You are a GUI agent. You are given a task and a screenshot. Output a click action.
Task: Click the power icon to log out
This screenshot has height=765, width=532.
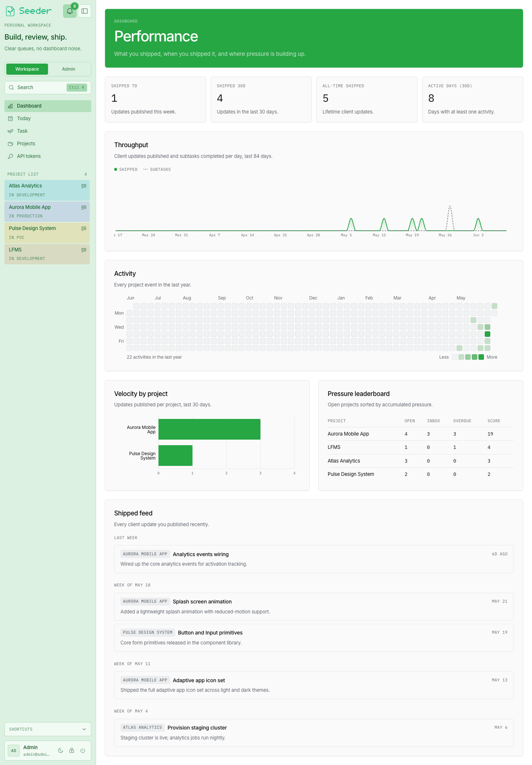(x=83, y=751)
